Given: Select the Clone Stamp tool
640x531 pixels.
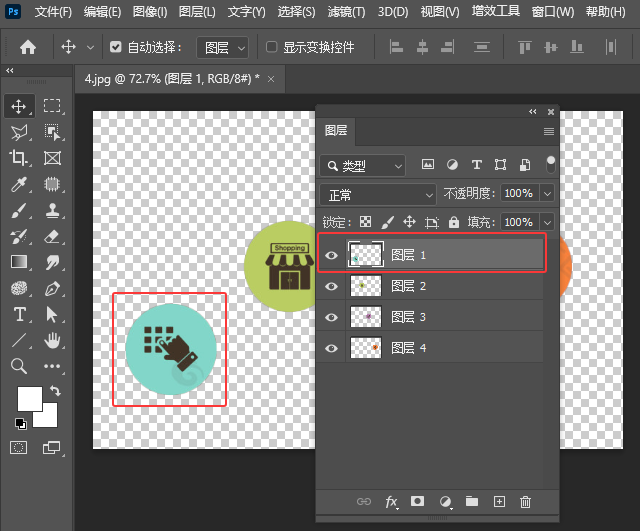Looking at the screenshot, I should click(x=52, y=210).
